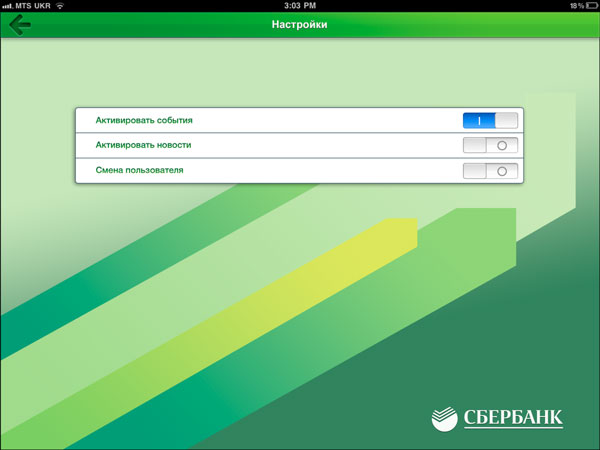Enable the Активировать новости switch
This screenshot has height=450, width=600.
pos(490,145)
